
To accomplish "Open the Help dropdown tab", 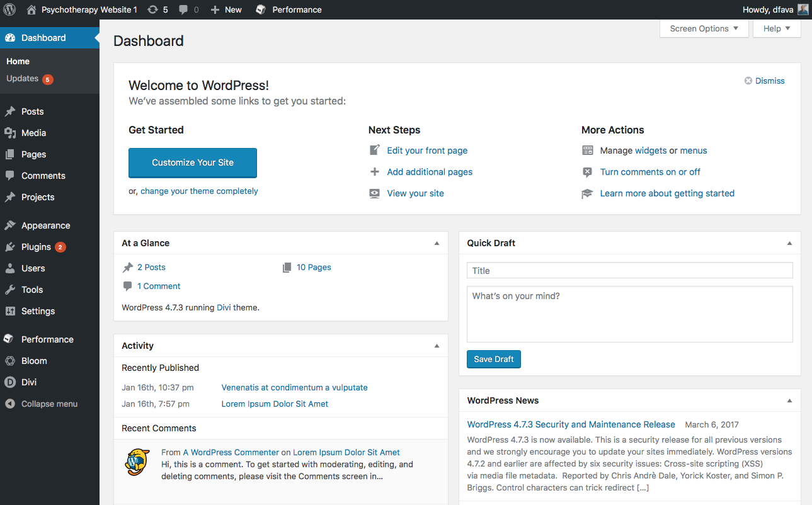I will tap(777, 28).
